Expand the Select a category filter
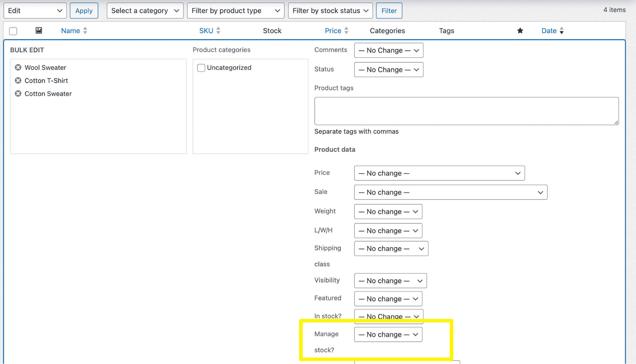Viewport: 636px width, 364px height. tap(145, 11)
